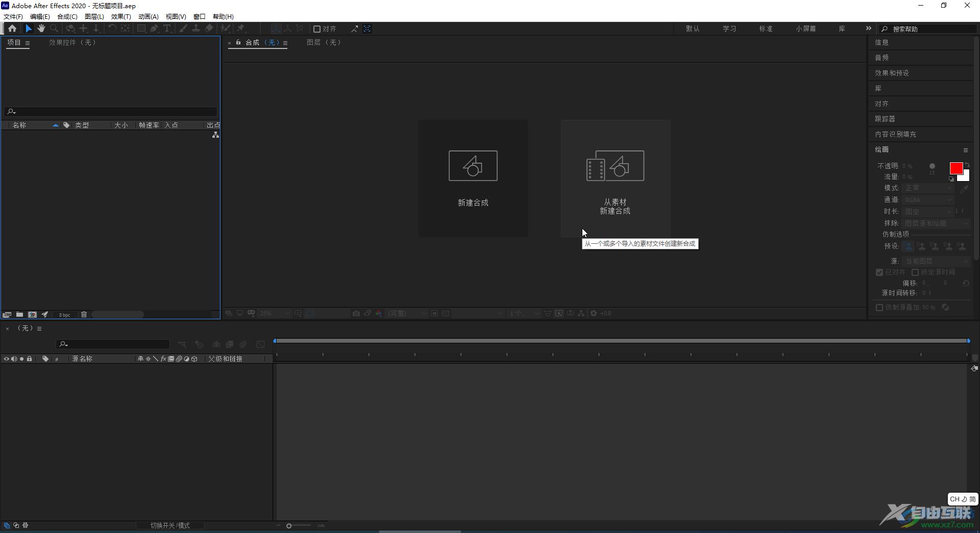Image resolution: width=980 pixels, height=533 pixels.
Task: Open the 模式 paint mode dropdown
Action: (x=927, y=188)
